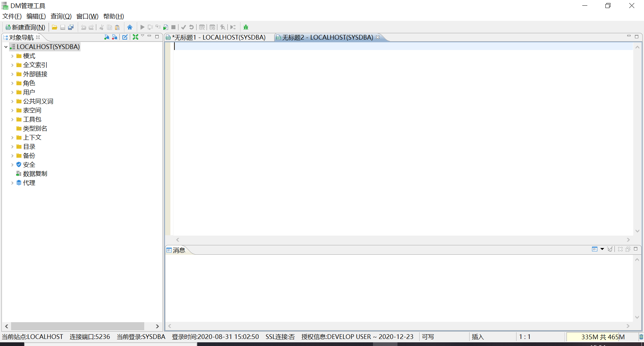Viewport: 644px width, 346px height.
Task: Click the single floppy disk save icon
Action: pos(62,27)
